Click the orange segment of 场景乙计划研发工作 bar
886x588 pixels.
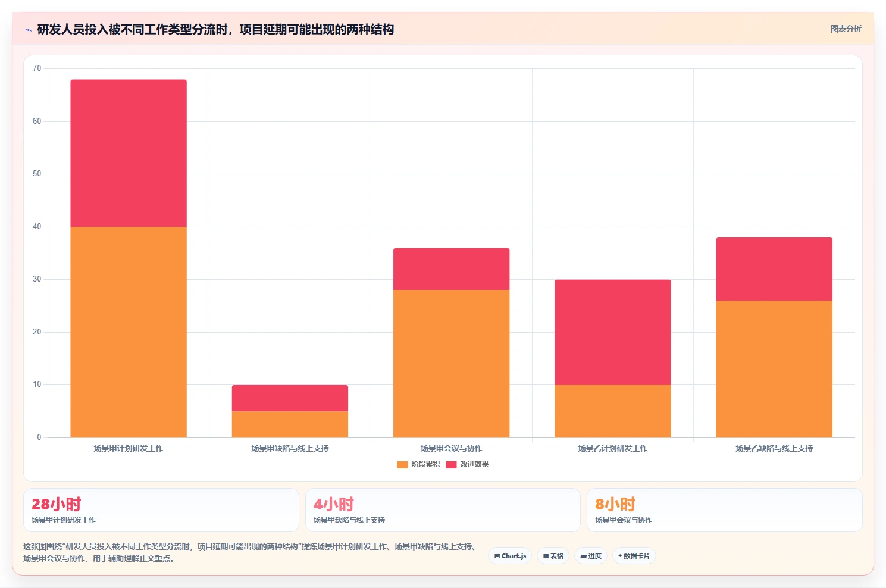click(x=613, y=411)
